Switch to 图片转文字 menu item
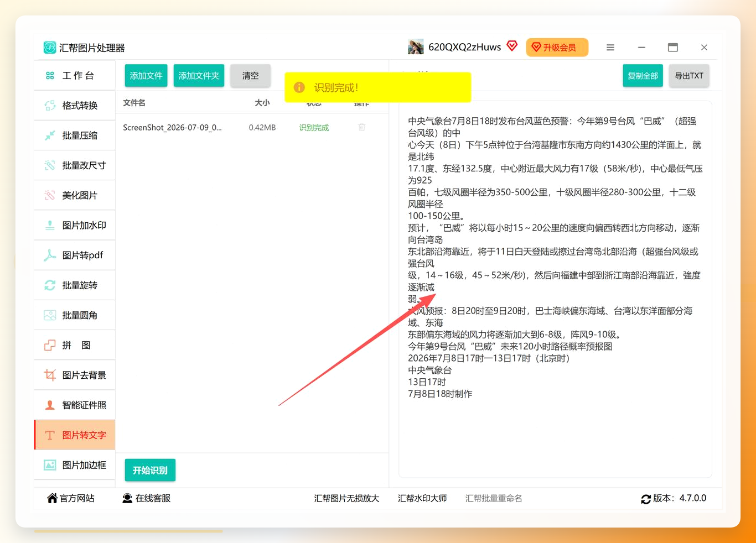The height and width of the screenshot is (543, 756). pos(75,435)
